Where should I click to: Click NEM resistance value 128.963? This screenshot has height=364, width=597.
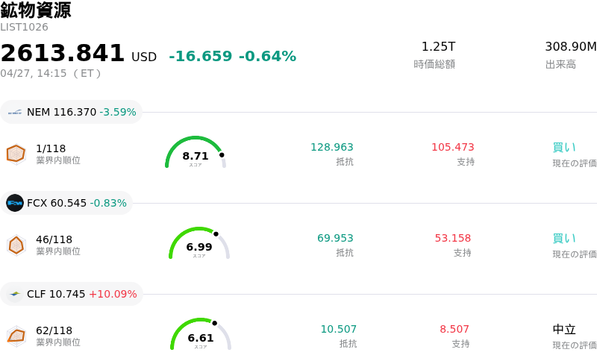coord(332,147)
